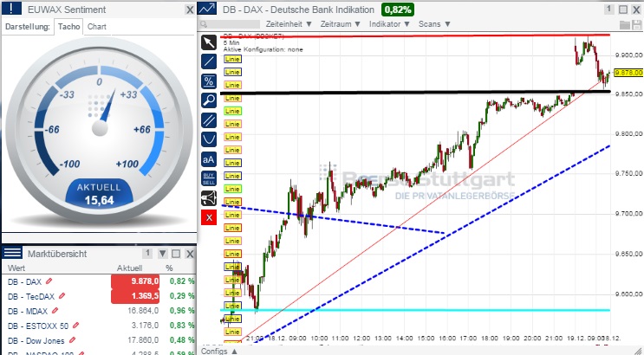This screenshot has width=644, height=355.
Task: Click the pencil icon next to DB - TecDAX
Action: pos(62,295)
